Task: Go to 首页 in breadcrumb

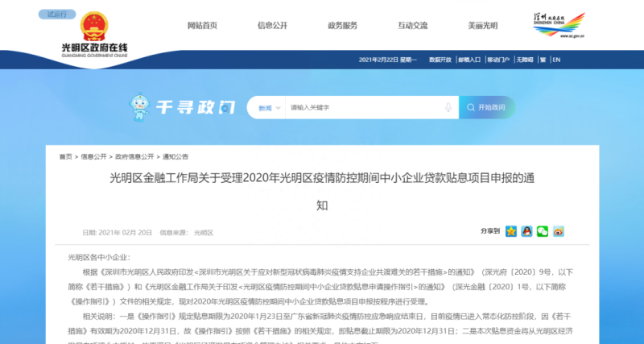Action: coord(65,156)
